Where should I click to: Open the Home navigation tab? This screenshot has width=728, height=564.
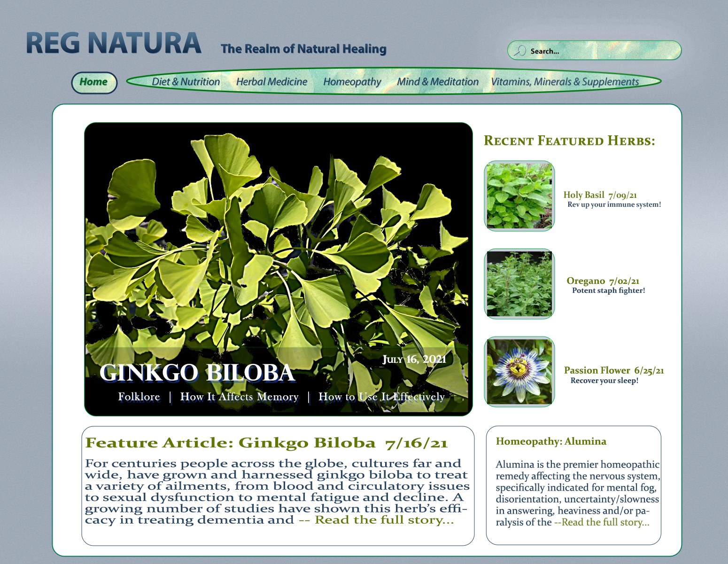click(94, 82)
